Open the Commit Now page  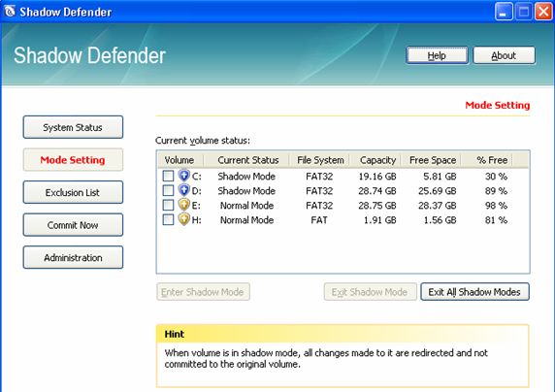tap(73, 225)
